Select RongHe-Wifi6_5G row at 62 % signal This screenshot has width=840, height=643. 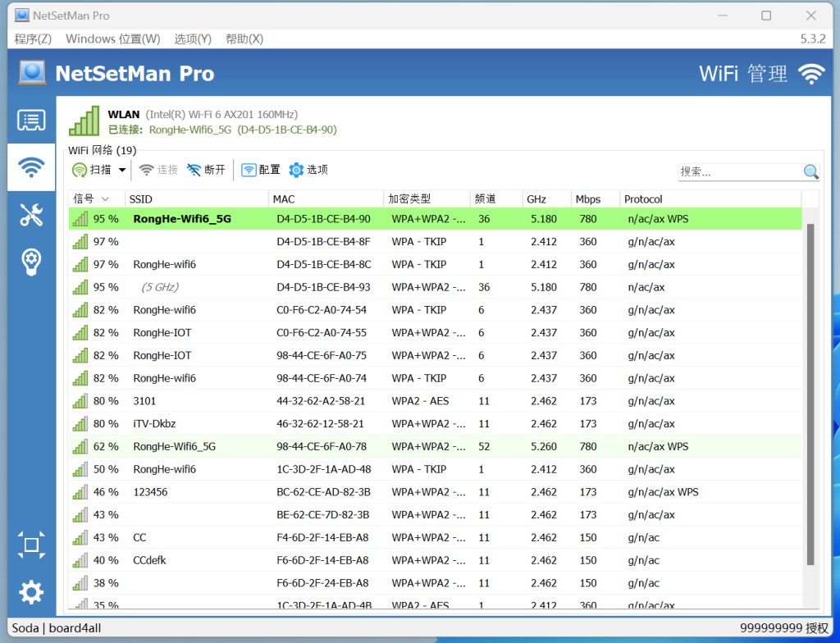coord(435,446)
